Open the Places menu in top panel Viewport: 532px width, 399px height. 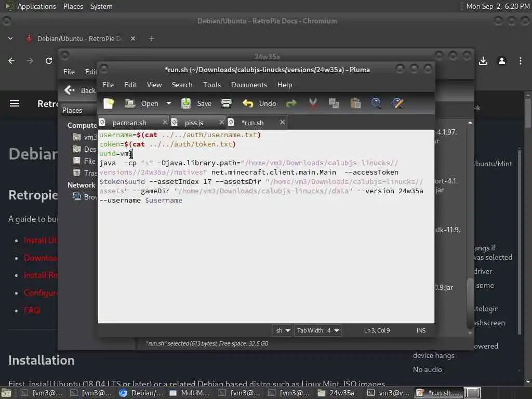click(x=73, y=6)
